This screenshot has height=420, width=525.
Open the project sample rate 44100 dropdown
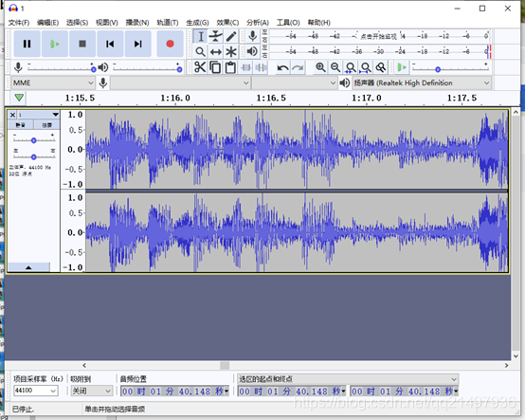point(35,391)
